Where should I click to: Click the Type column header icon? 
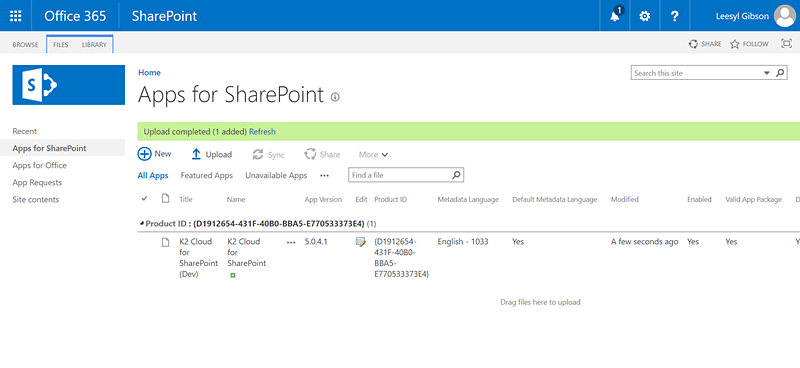[x=165, y=199]
